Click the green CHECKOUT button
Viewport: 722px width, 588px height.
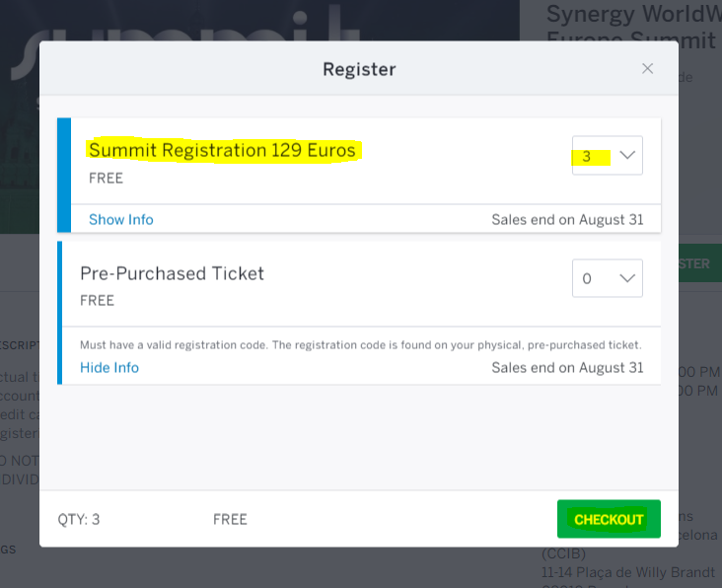click(x=609, y=519)
